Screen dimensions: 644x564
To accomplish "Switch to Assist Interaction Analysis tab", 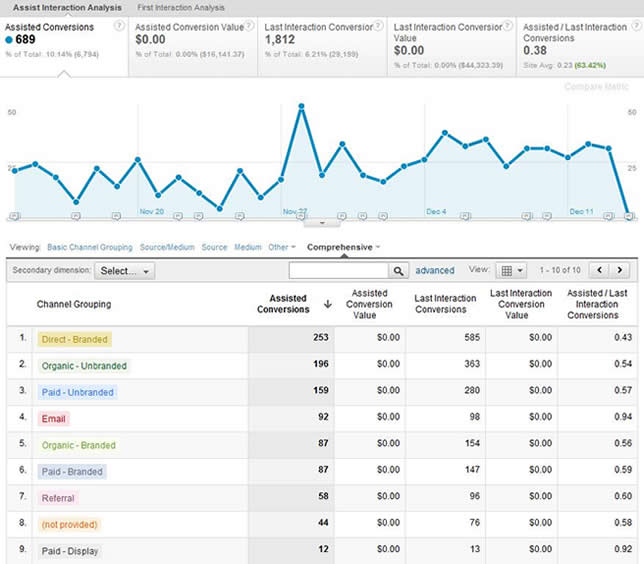I will click(x=67, y=7).
